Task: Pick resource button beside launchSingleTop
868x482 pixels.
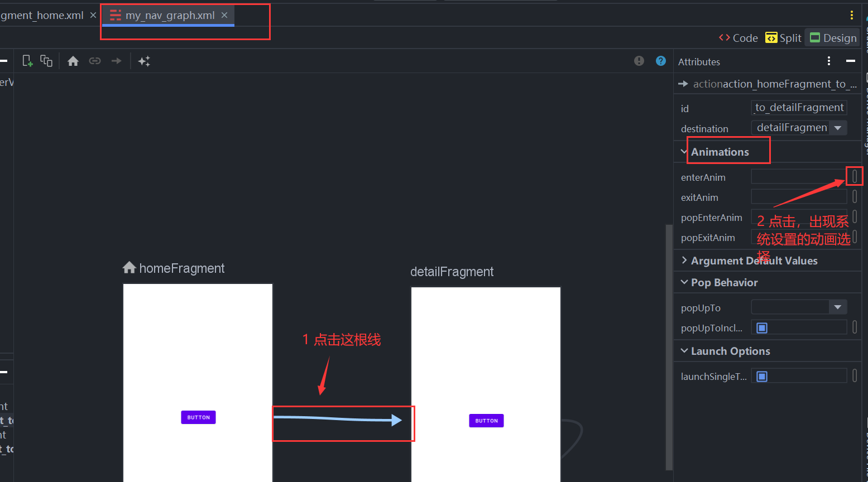Action: pyautogui.click(x=855, y=376)
